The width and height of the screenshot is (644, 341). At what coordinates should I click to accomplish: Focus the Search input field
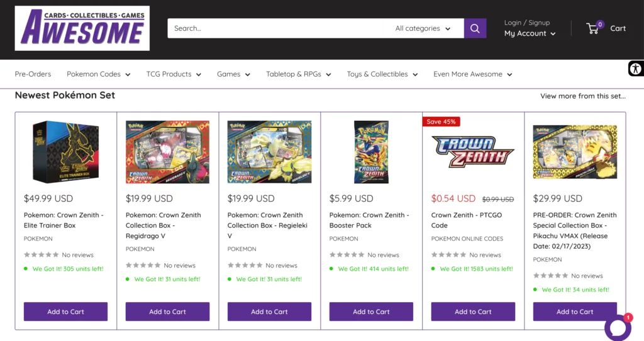click(x=275, y=28)
